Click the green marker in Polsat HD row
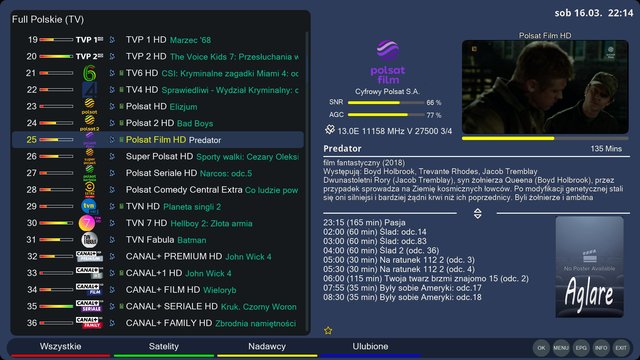The width and height of the screenshot is (640, 360). pos(121,106)
